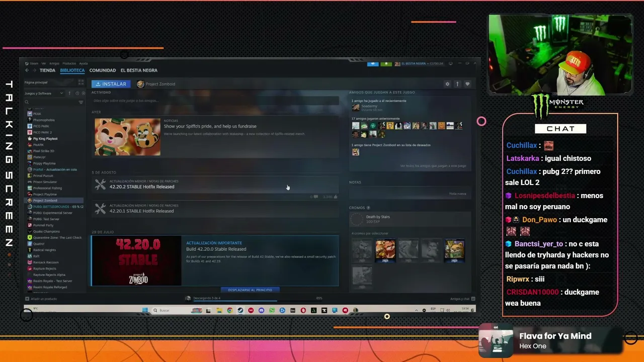644x362 pixels.
Task: Click the Cromos help question mark
Action: 368,208
